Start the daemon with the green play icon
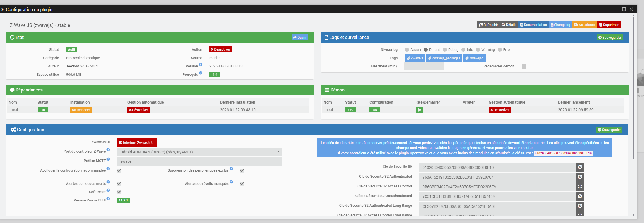Viewport: 644px width, 223px height. coord(419,110)
